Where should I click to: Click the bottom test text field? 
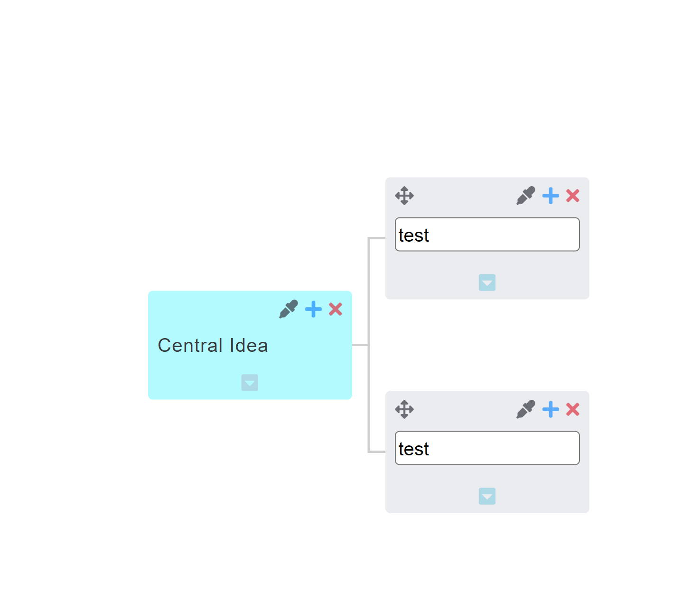pyautogui.click(x=487, y=448)
